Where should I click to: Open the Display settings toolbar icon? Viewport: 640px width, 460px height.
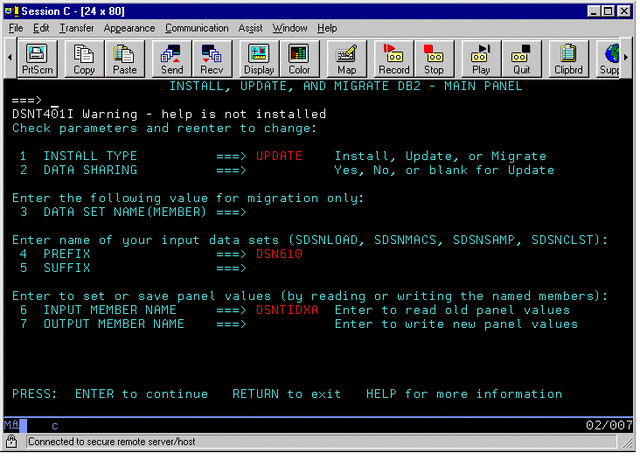pos(259,59)
